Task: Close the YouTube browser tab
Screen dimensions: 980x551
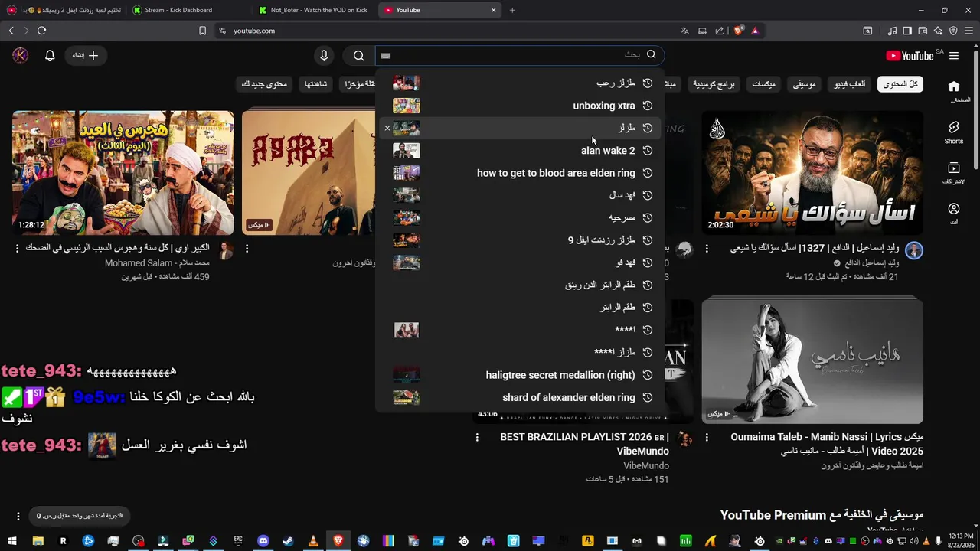Action: pos(494,10)
